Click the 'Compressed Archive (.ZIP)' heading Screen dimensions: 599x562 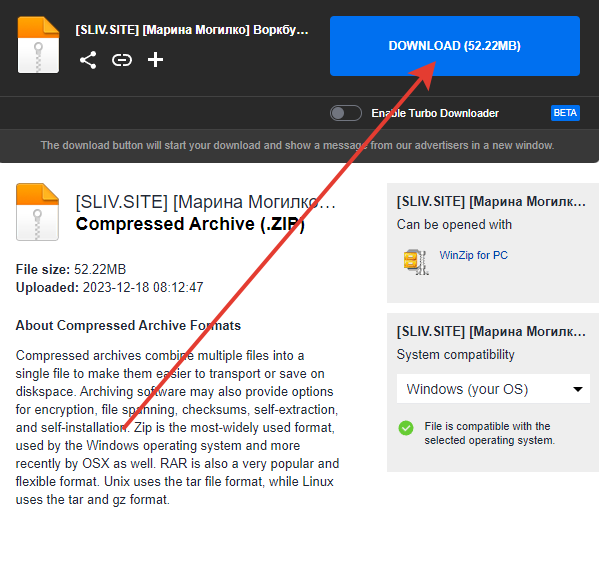190,224
